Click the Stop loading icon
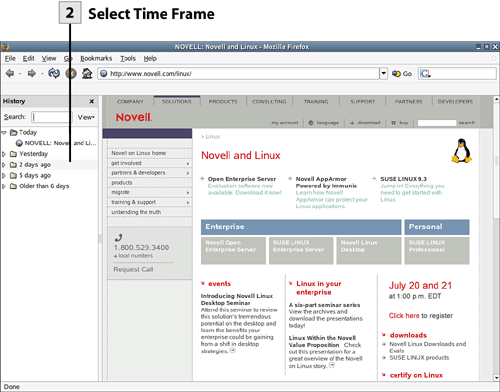The height and width of the screenshot is (392, 500). coord(71,73)
